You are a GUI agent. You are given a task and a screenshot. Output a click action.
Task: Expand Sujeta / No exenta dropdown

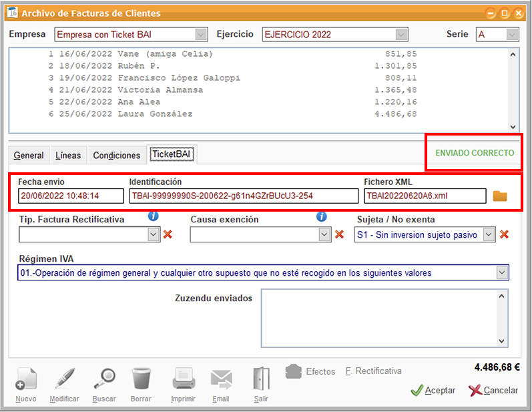click(489, 234)
